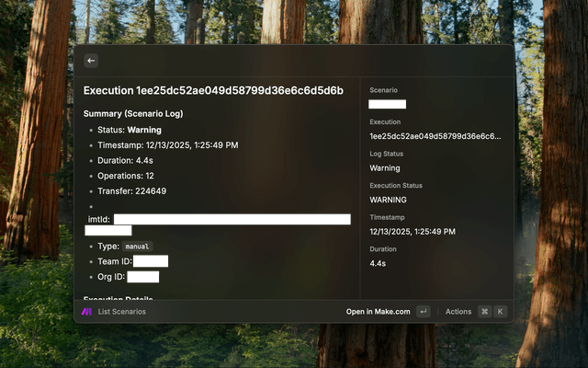Viewport: 588px width, 368px height.
Task: Click the Make logo icon in bottom bar
Action: 86,312
